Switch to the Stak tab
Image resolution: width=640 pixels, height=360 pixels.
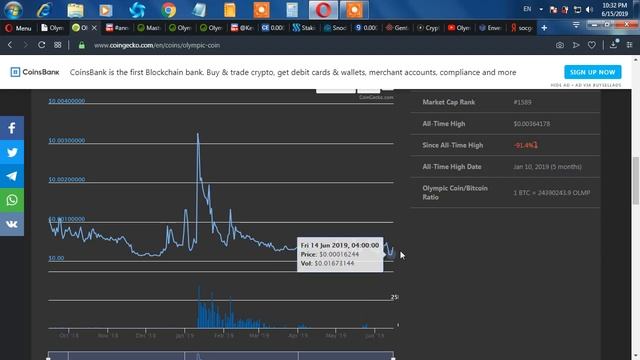[304, 28]
